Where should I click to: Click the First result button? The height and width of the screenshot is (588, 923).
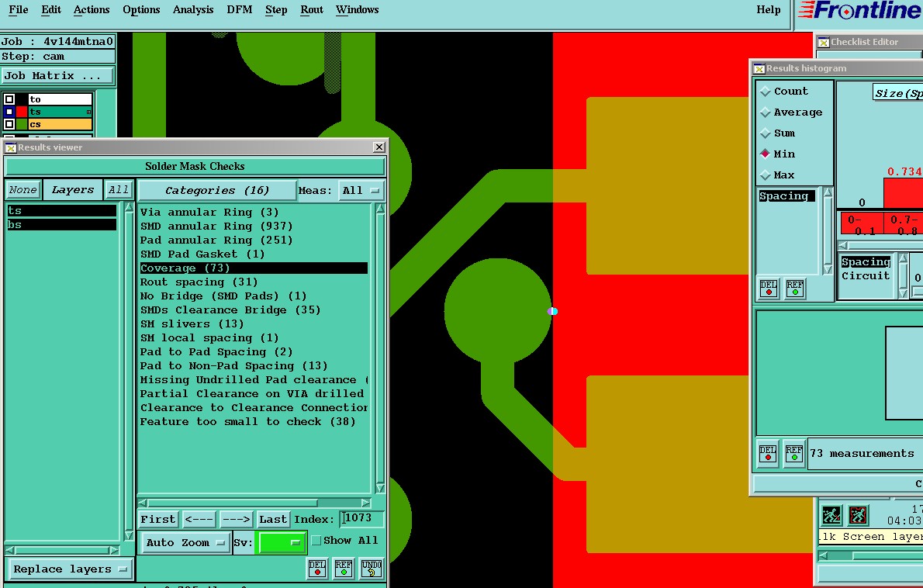pyautogui.click(x=157, y=519)
